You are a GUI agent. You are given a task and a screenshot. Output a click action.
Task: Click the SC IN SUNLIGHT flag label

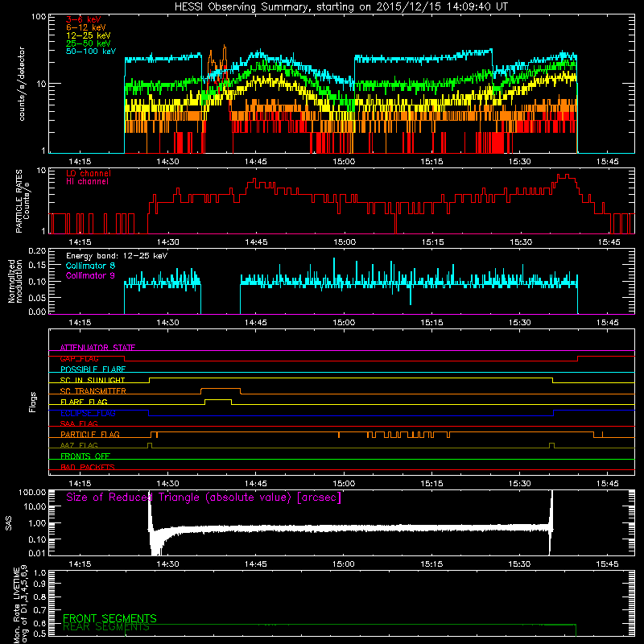pos(93,380)
